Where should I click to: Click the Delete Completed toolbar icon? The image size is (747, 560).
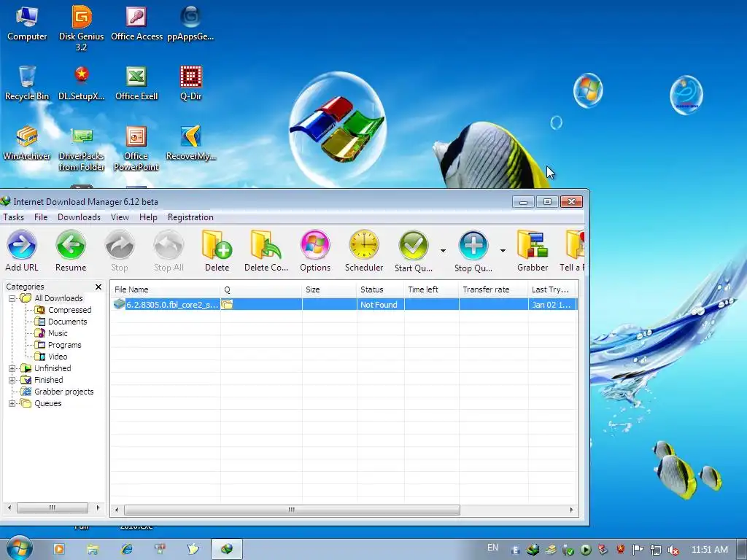[266, 251]
